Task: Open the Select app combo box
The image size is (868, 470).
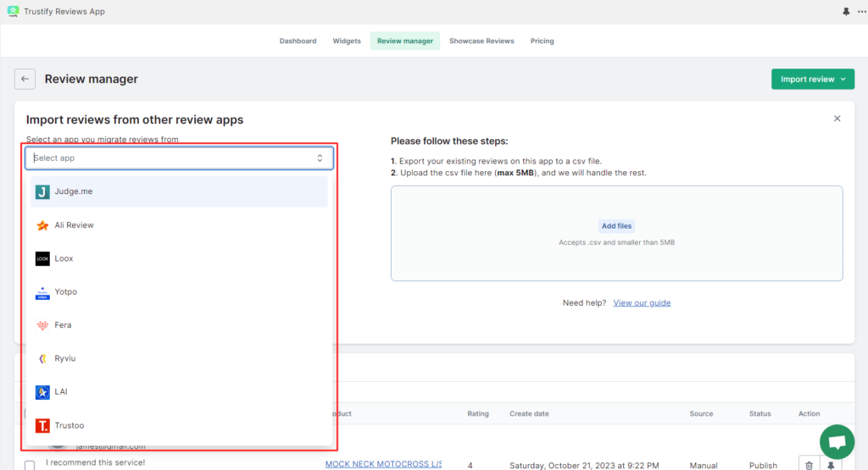Action: pyautogui.click(x=179, y=158)
